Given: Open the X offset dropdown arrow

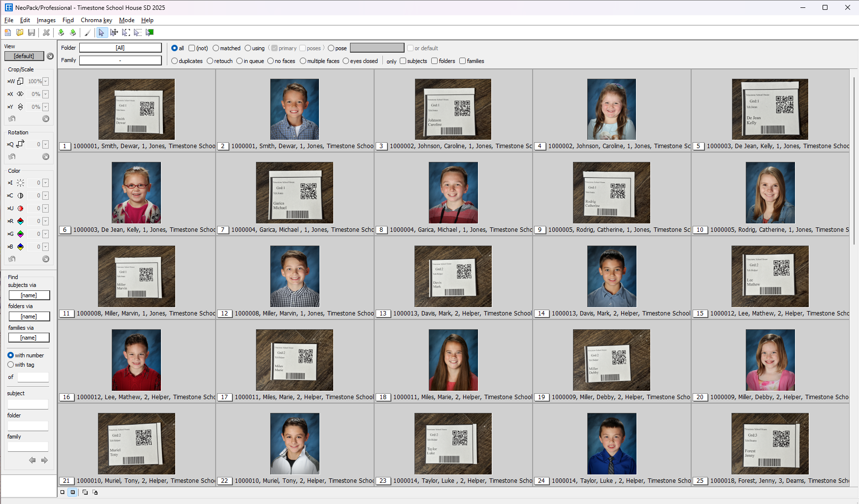Looking at the screenshot, I should (46, 94).
